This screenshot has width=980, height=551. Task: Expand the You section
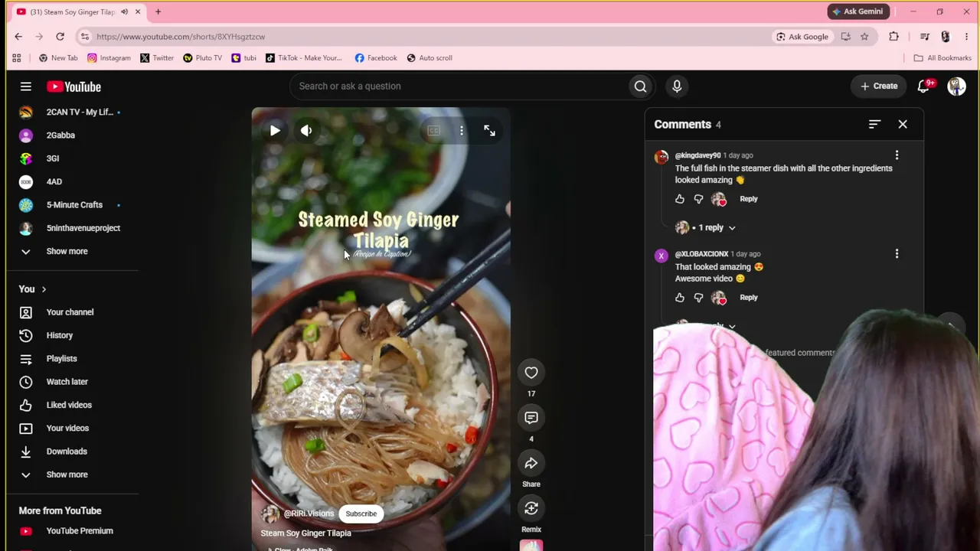33,289
